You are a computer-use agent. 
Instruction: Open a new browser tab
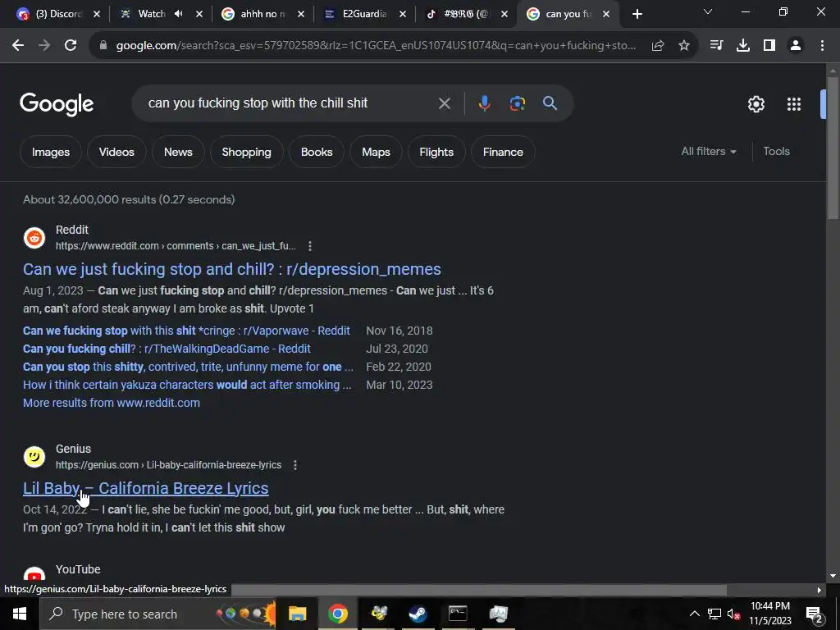point(637,14)
